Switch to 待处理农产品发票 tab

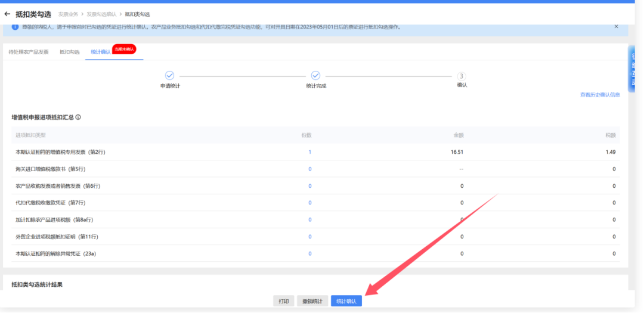tap(29, 52)
